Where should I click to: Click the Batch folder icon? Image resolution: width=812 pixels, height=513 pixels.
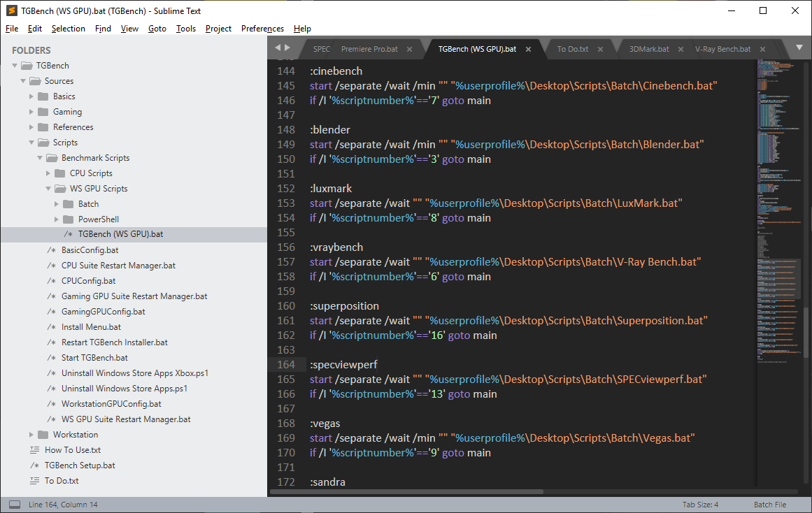coord(69,204)
